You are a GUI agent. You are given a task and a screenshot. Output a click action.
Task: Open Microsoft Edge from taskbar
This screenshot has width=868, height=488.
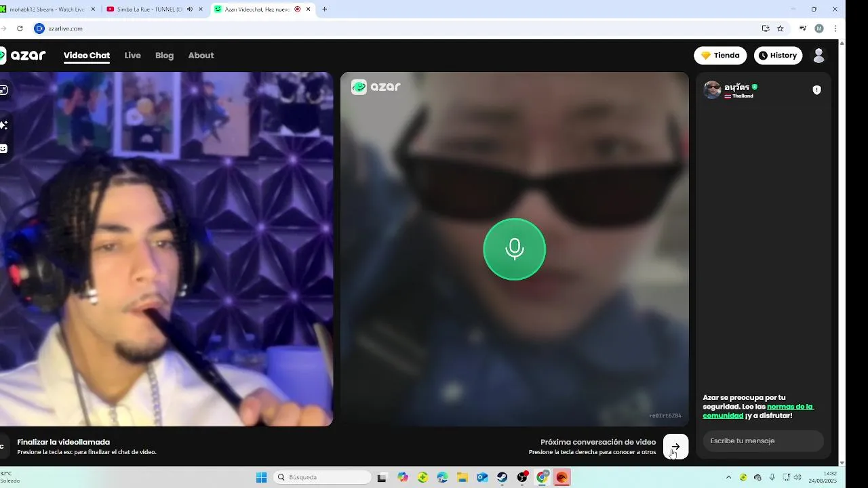click(x=443, y=477)
